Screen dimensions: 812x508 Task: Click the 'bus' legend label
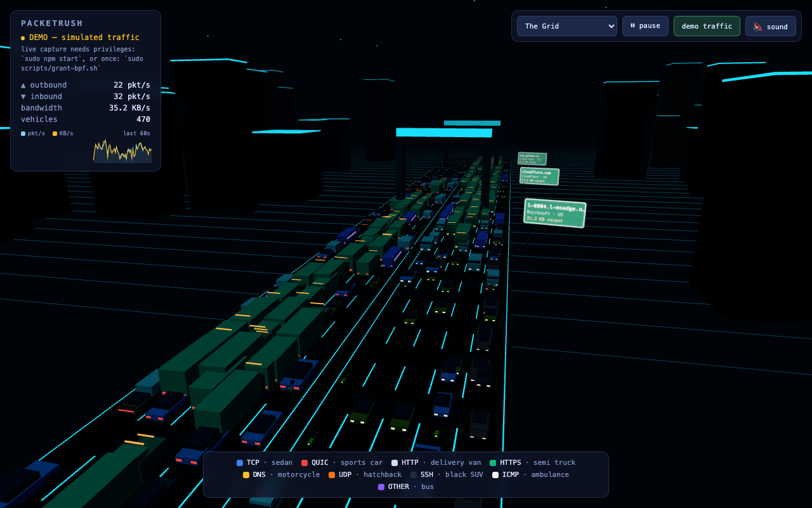tap(428, 487)
